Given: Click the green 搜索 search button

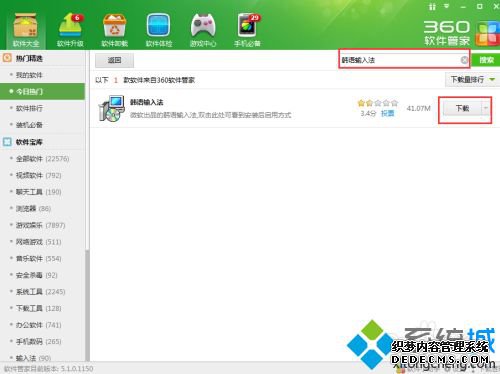Looking at the screenshot, I should [x=486, y=60].
